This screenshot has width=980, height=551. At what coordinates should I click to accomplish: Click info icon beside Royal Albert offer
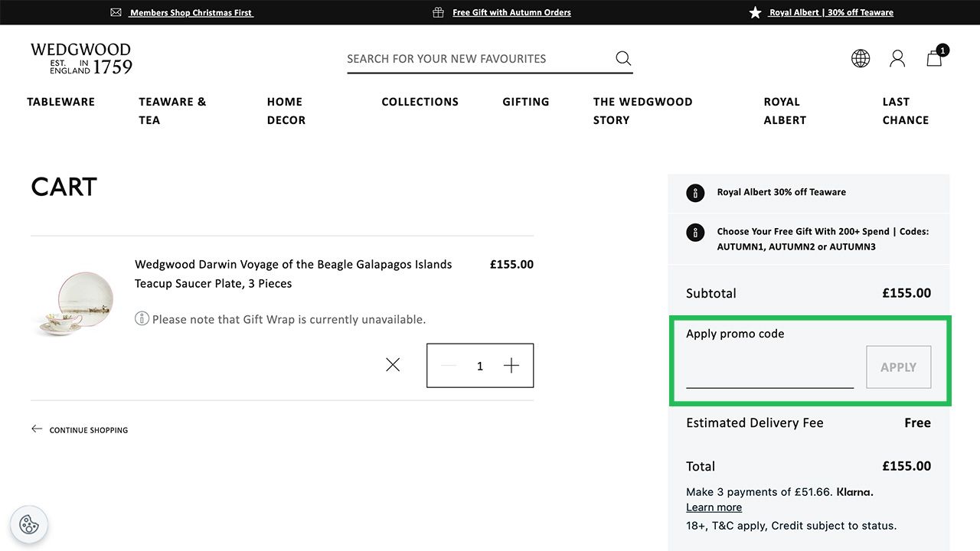(695, 192)
